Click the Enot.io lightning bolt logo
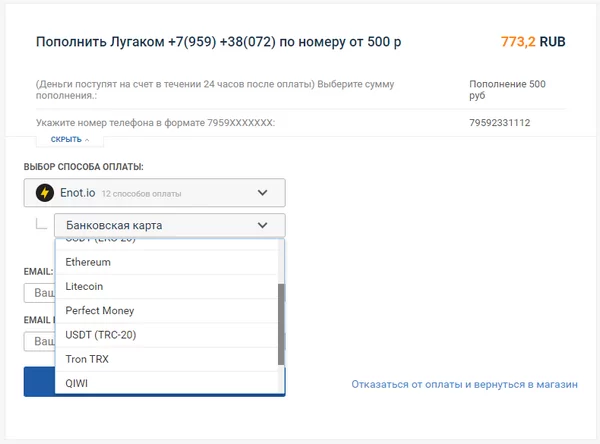 pyautogui.click(x=44, y=193)
